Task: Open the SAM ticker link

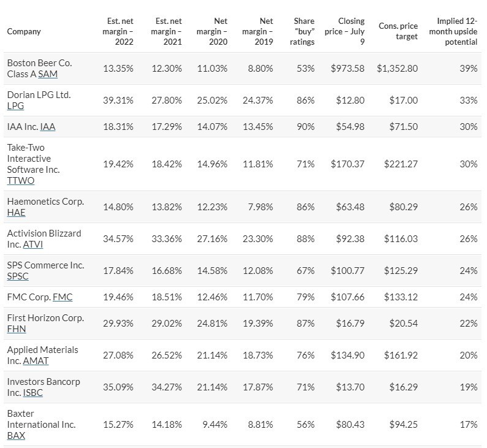Action: tap(49, 74)
